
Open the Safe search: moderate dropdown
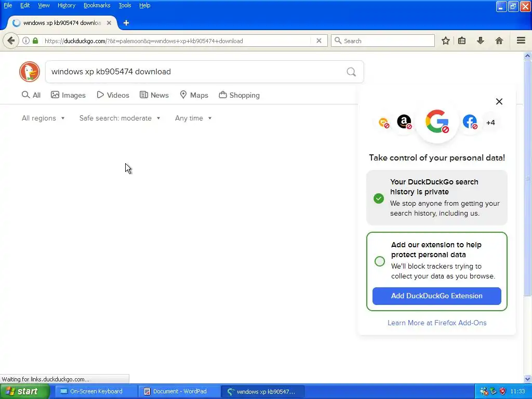tap(120, 118)
